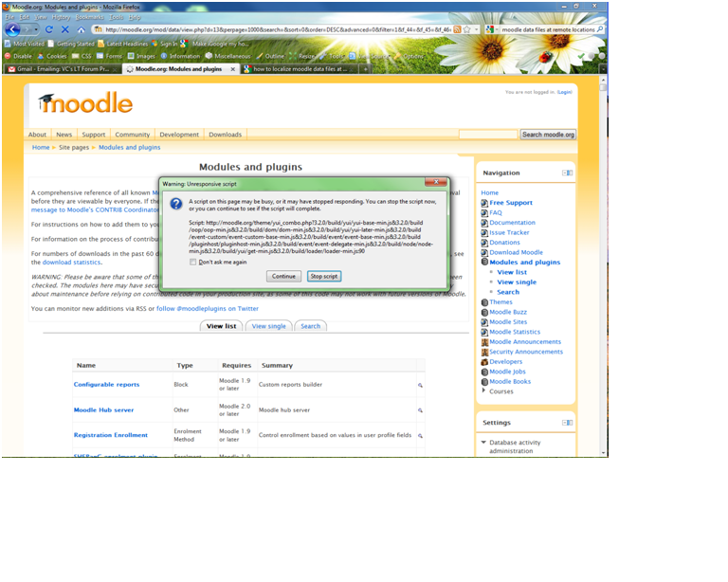
Task: Select the Search tab below the description
Action: [311, 326]
